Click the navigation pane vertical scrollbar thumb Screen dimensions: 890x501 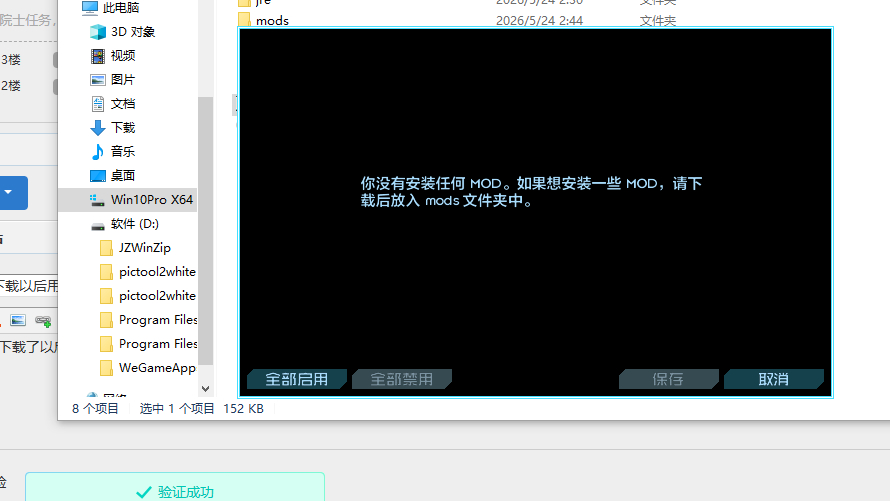[205, 230]
